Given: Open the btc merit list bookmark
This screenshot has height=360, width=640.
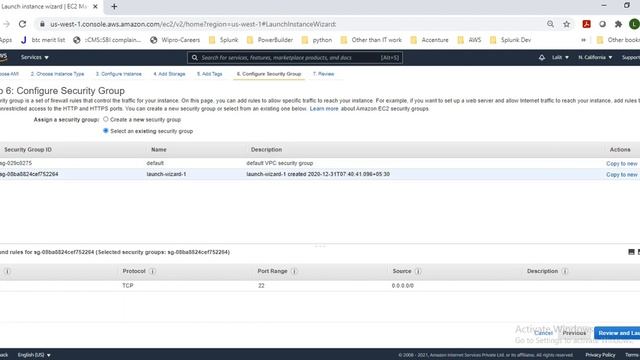Looking at the screenshot, I should [x=43, y=40].
